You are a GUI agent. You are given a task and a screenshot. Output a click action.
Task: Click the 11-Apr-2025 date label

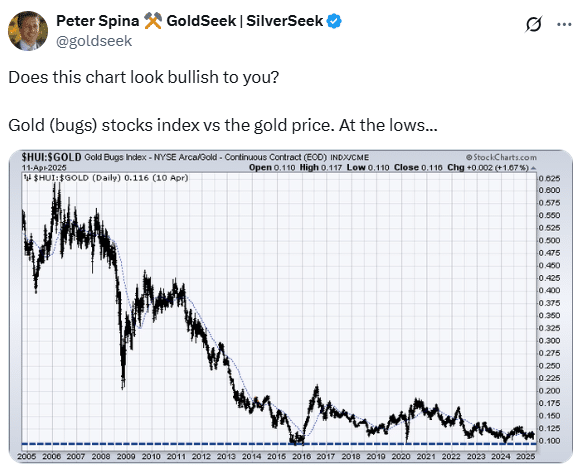click(x=44, y=168)
